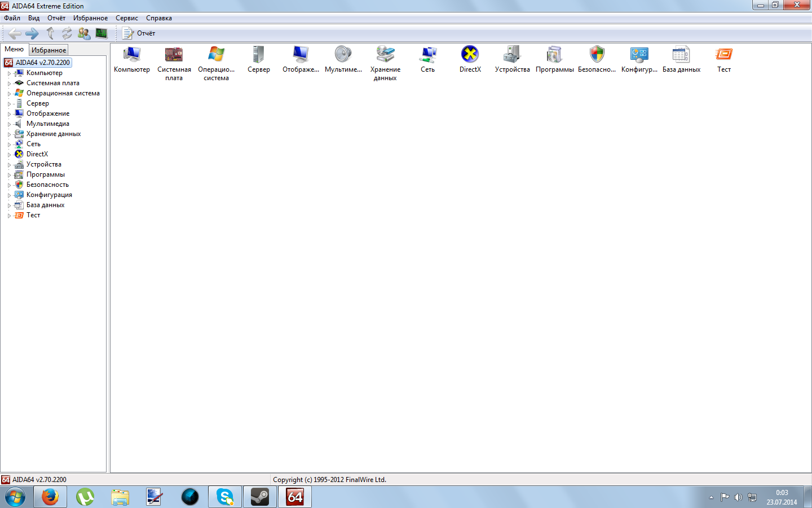Select Конфигурация in the left tree

[x=49, y=195]
